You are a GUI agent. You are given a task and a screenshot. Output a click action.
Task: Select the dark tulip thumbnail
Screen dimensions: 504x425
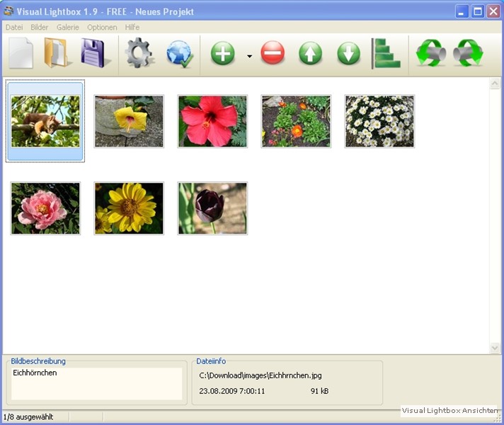tap(212, 208)
